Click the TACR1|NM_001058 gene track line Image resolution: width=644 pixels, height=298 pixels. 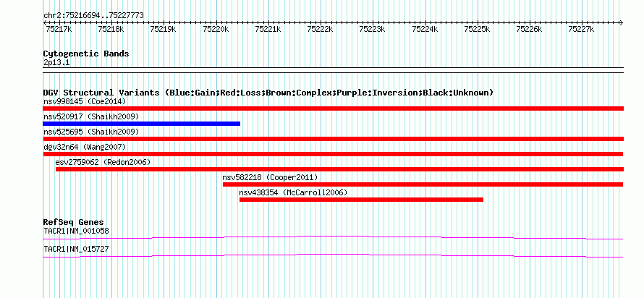point(333,238)
